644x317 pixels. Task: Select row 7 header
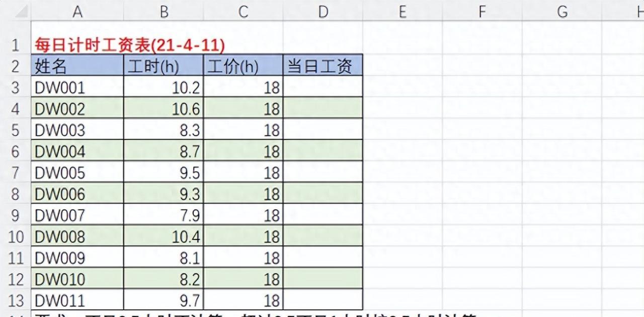(x=16, y=172)
